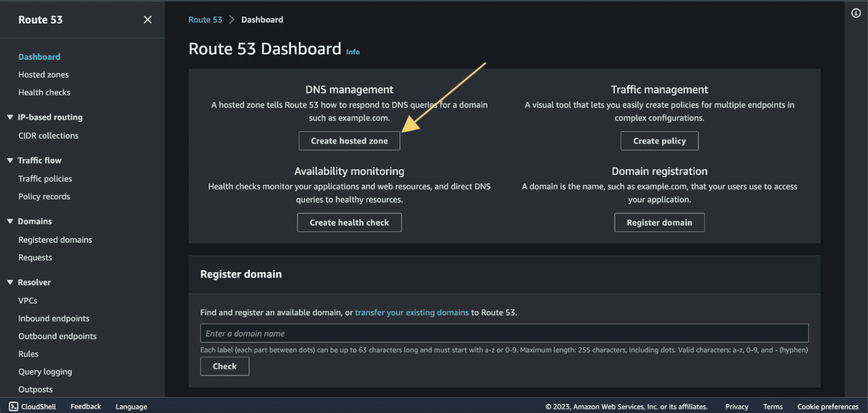This screenshot has height=413, width=868.
Task: Close the Route 53 navigation sidebar
Action: point(147,19)
